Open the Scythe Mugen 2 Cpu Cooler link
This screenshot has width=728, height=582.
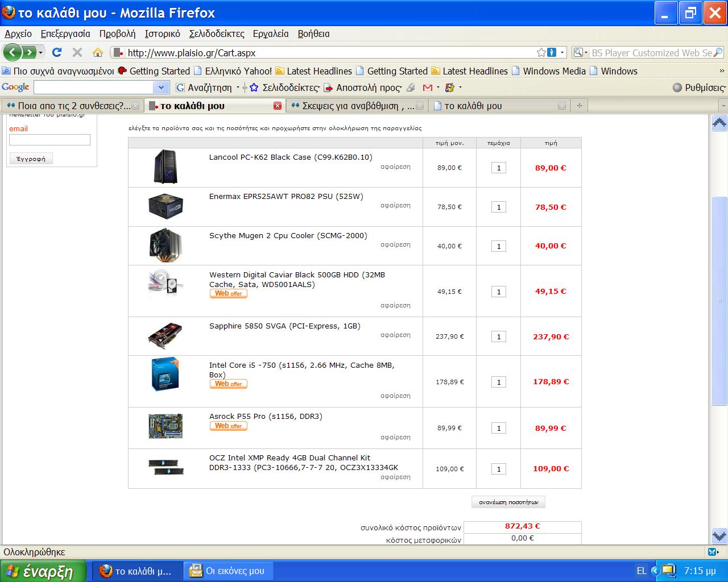tap(288, 235)
